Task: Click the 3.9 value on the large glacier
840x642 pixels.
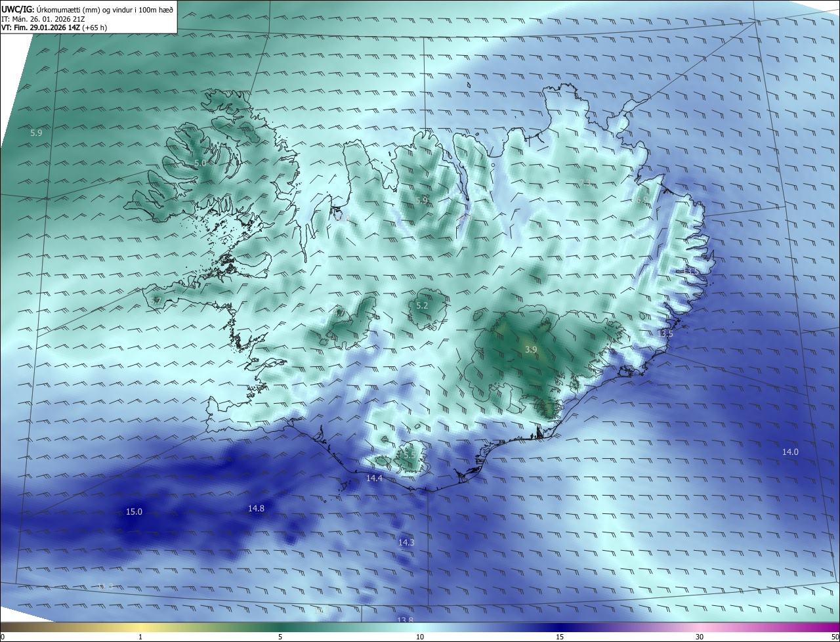Action: (531, 350)
